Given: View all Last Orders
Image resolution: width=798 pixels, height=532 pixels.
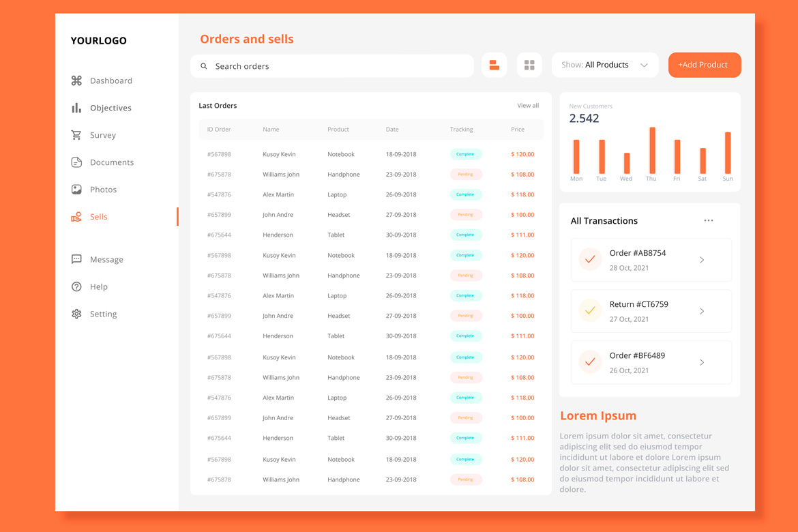Looking at the screenshot, I should [528, 106].
